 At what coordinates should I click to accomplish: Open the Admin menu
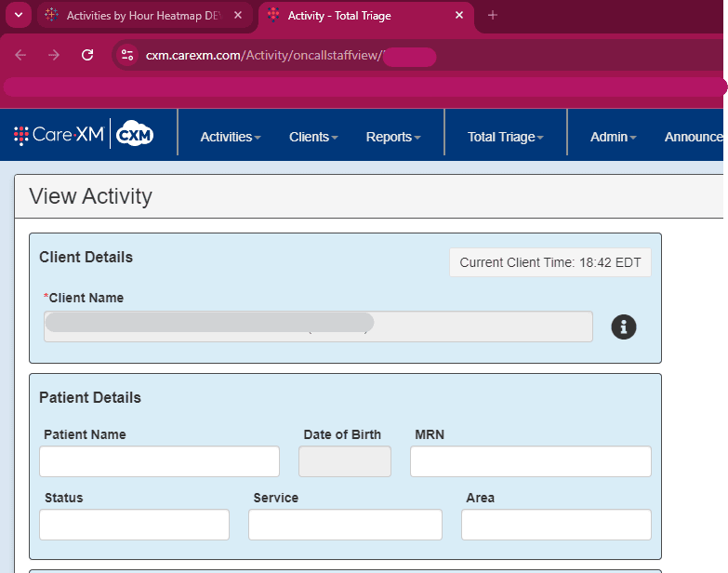tap(613, 137)
